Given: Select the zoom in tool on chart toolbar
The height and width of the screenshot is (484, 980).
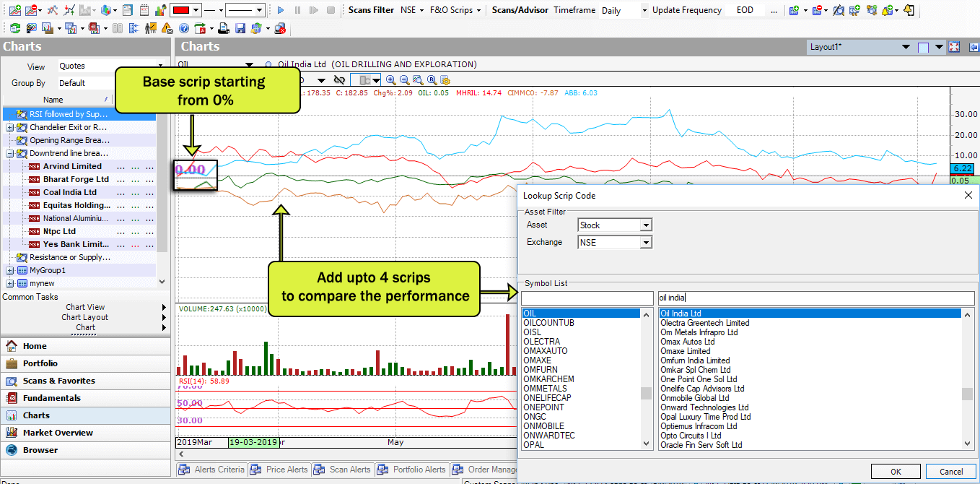Looking at the screenshot, I should coord(390,80).
